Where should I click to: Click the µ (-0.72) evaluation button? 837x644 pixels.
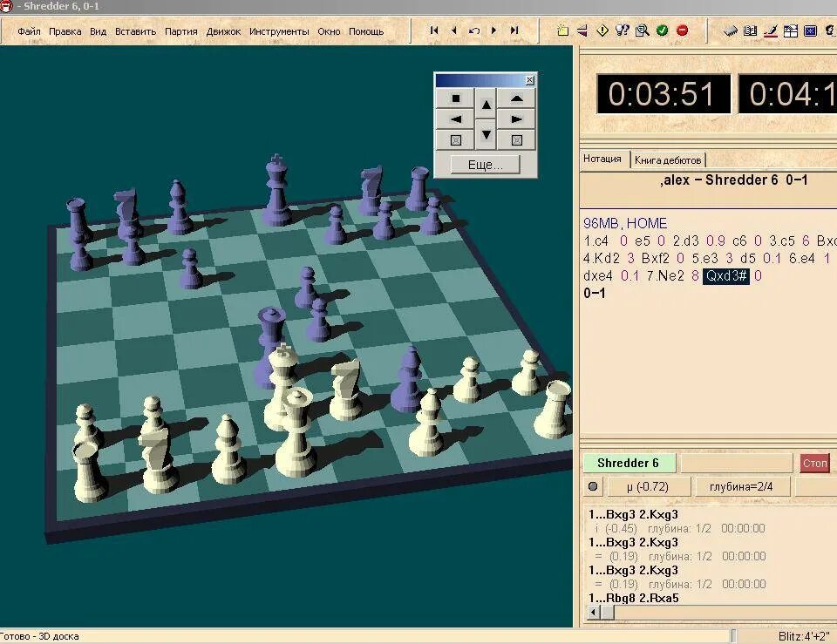coord(648,486)
